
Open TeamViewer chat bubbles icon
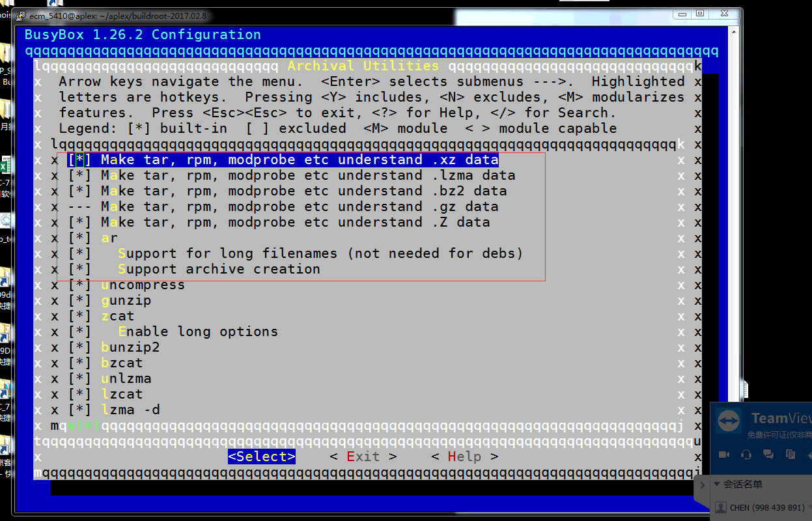tap(768, 454)
